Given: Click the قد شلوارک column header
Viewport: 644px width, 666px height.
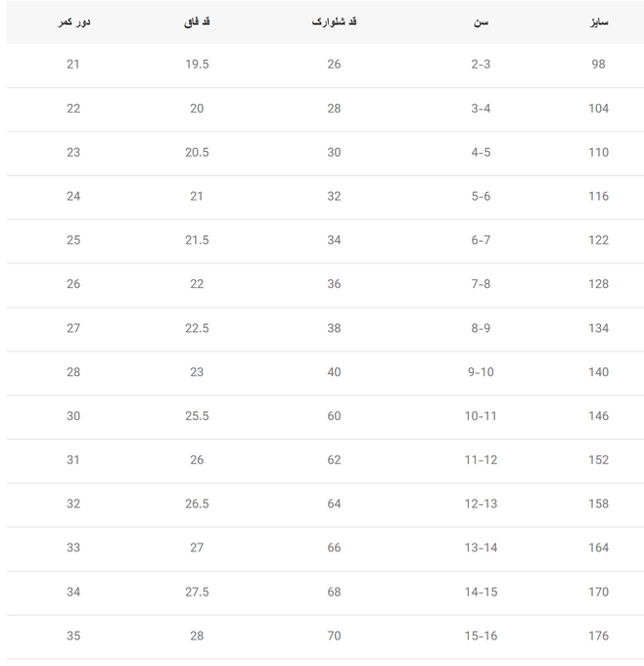Looking at the screenshot, I should [334, 22].
